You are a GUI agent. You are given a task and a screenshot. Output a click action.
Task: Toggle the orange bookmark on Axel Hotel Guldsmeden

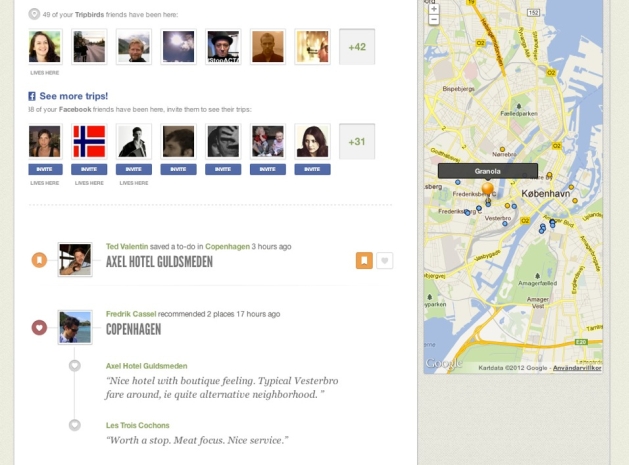pos(364,260)
